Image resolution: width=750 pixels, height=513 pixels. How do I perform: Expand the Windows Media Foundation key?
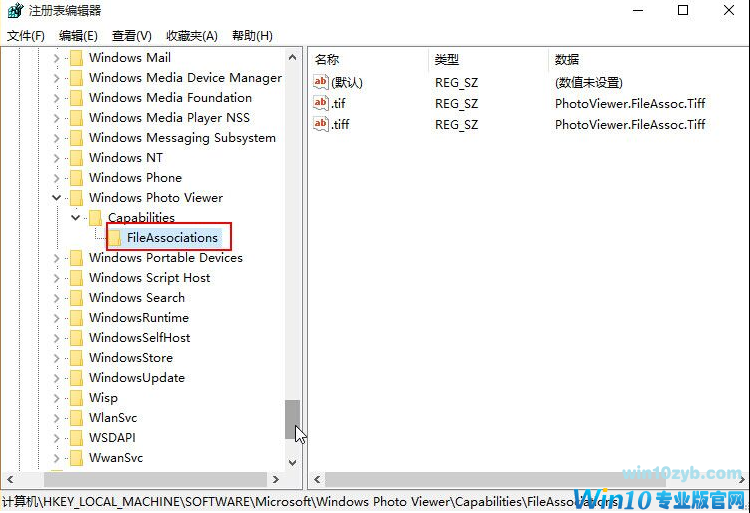56,98
